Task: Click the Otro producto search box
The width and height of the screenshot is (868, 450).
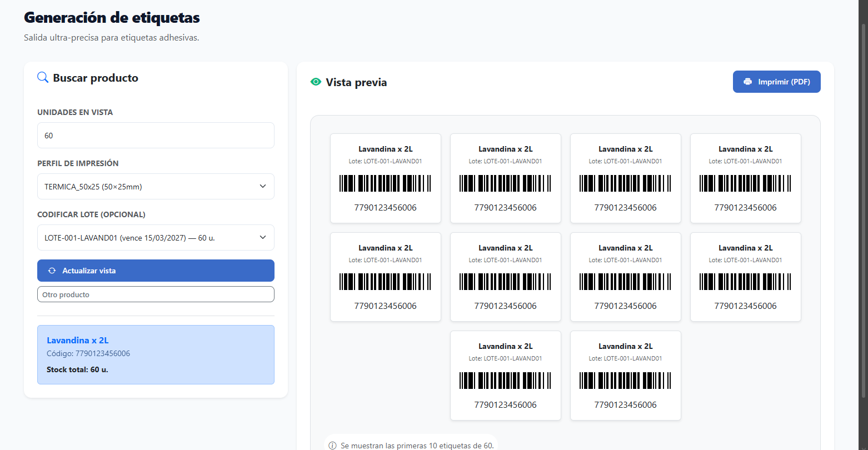Action: click(x=156, y=294)
